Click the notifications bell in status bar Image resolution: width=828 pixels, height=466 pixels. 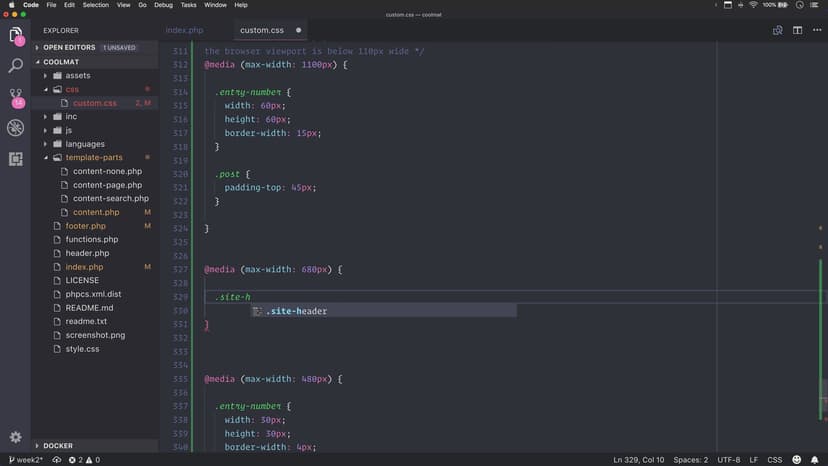pyautogui.click(x=815, y=459)
